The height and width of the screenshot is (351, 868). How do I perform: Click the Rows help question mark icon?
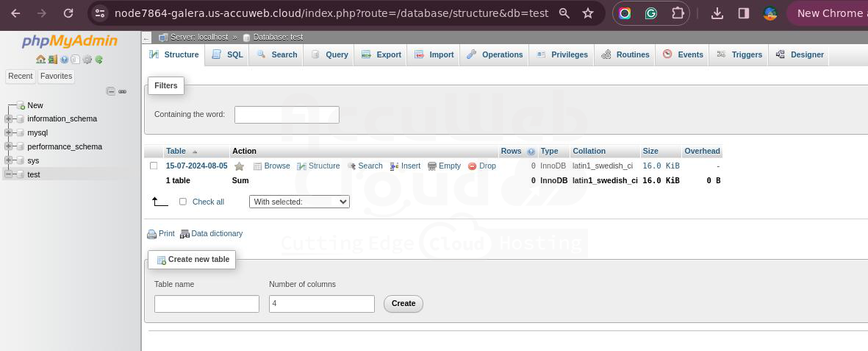click(531, 152)
